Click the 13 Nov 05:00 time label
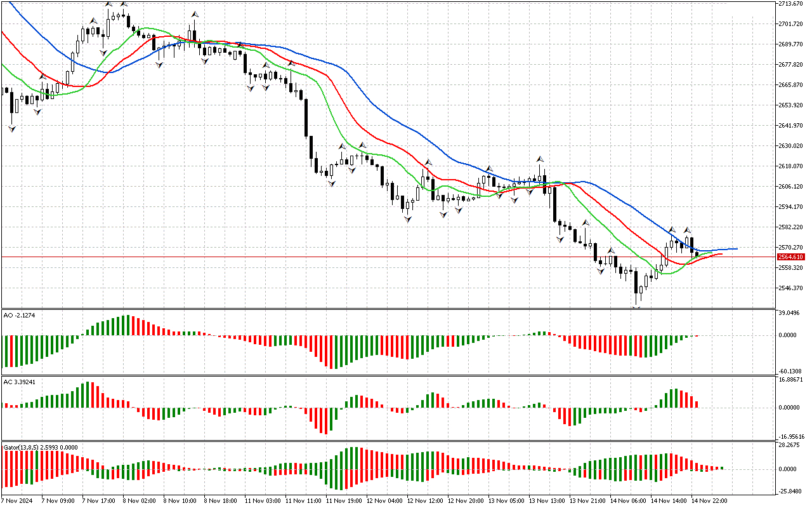 click(x=506, y=501)
